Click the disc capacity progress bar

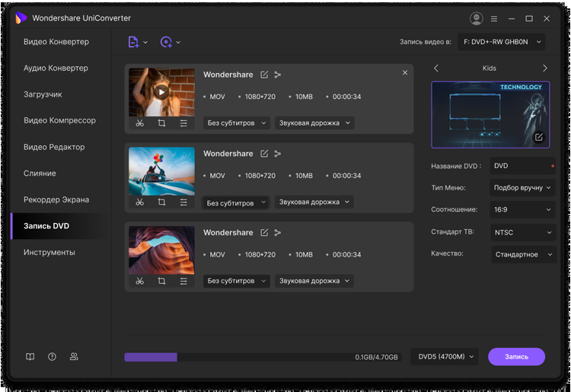[x=263, y=357]
